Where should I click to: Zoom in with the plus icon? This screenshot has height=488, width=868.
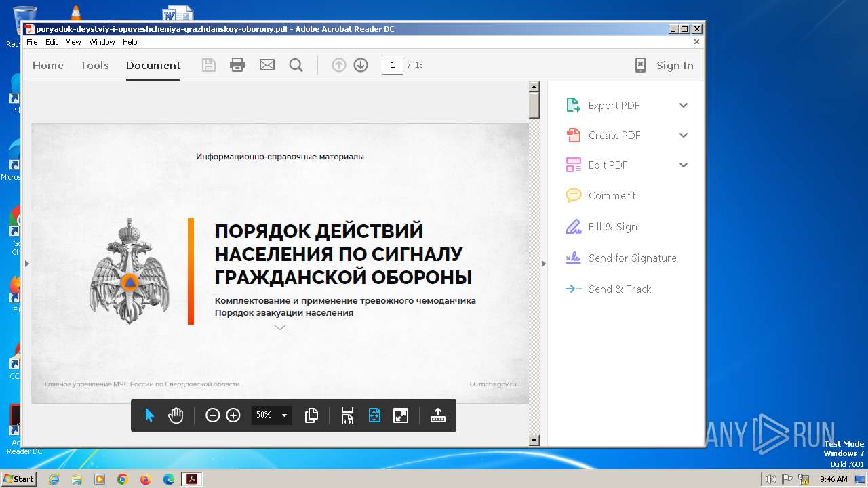click(233, 415)
